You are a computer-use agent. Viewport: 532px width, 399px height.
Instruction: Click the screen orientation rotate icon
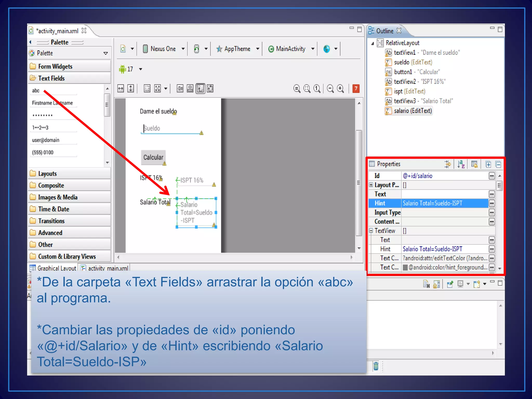(197, 49)
